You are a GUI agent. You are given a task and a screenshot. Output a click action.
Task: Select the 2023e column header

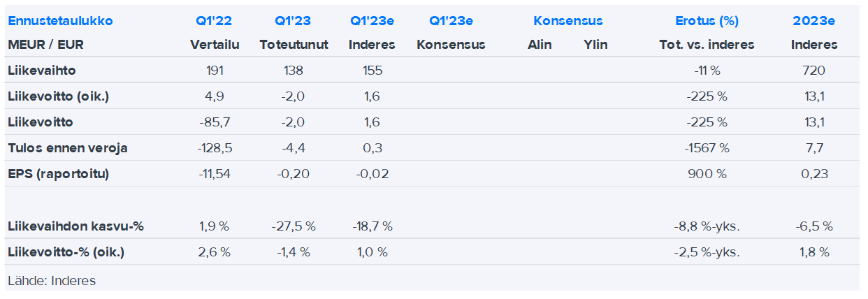[x=813, y=21]
